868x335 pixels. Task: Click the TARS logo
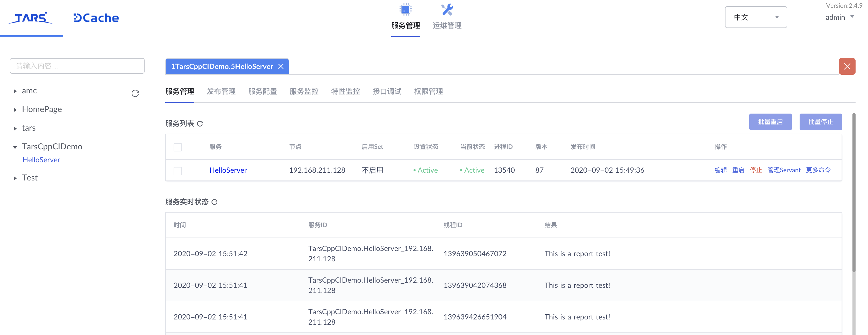click(x=31, y=18)
